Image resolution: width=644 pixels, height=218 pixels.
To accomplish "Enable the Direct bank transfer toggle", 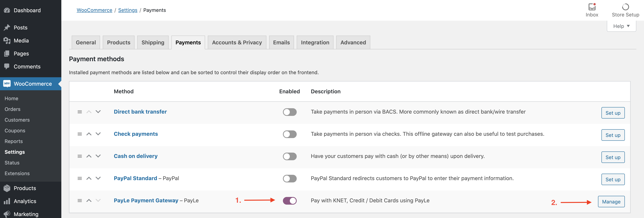I will point(290,112).
